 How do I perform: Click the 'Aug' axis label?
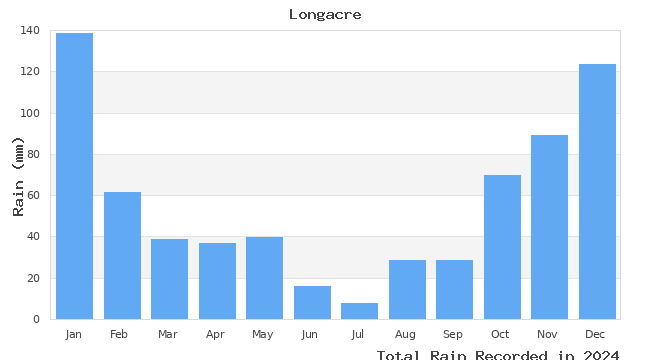pos(405,334)
